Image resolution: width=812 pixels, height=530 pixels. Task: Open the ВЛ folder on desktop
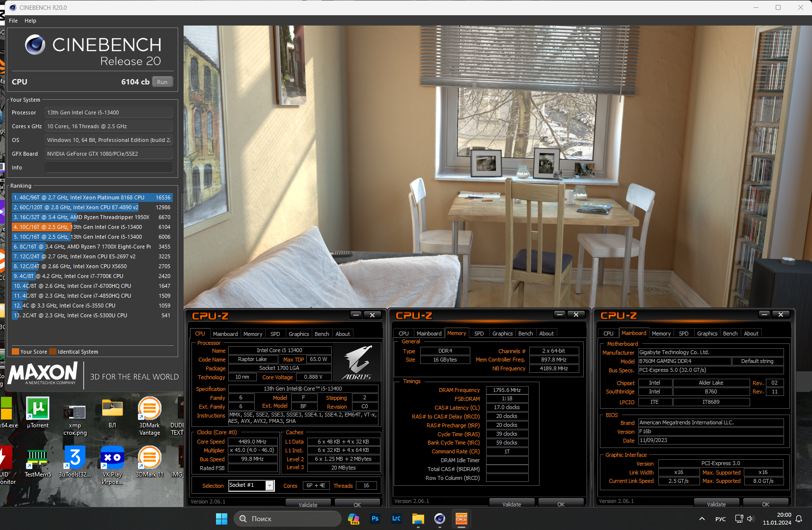click(112, 413)
